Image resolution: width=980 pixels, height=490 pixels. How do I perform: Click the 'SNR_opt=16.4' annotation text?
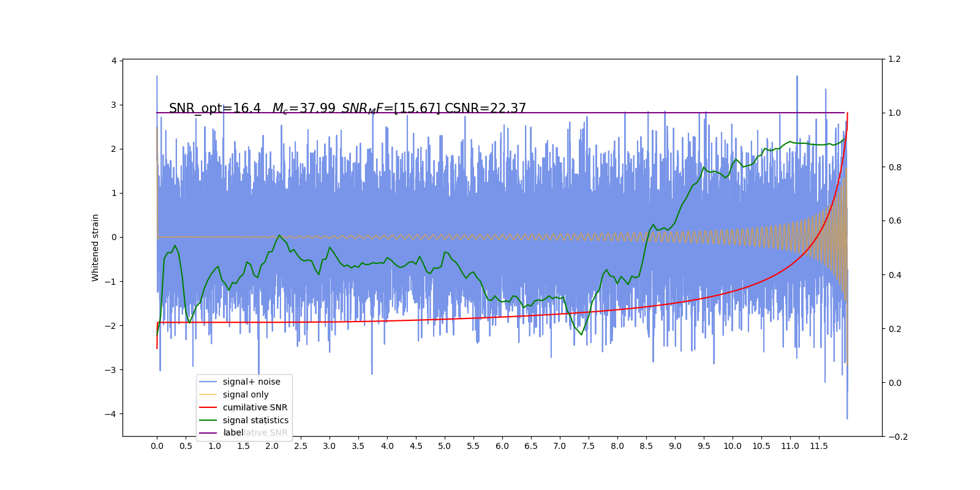coord(215,108)
